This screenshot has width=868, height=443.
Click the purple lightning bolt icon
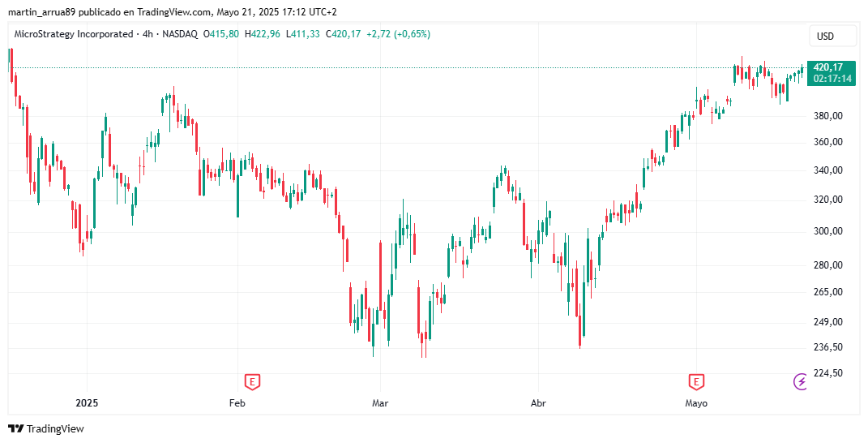pos(801,381)
